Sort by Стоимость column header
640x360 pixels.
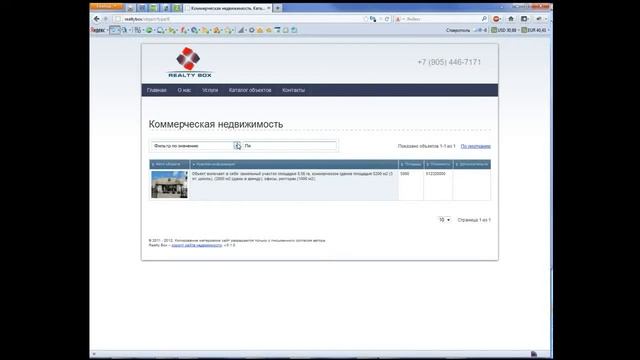click(x=438, y=164)
